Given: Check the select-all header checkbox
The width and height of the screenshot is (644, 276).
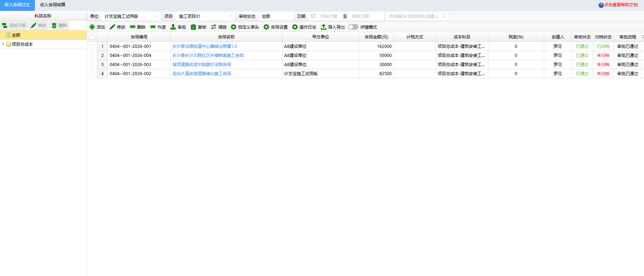Looking at the screenshot, I should point(92,37).
